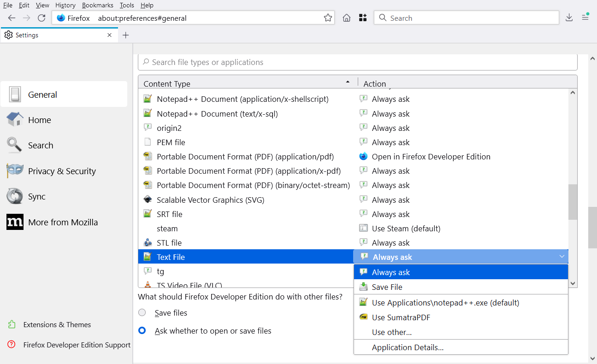Viewport: 597px width, 364px height.
Task: Open the hamburger application menu
Action: click(585, 18)
